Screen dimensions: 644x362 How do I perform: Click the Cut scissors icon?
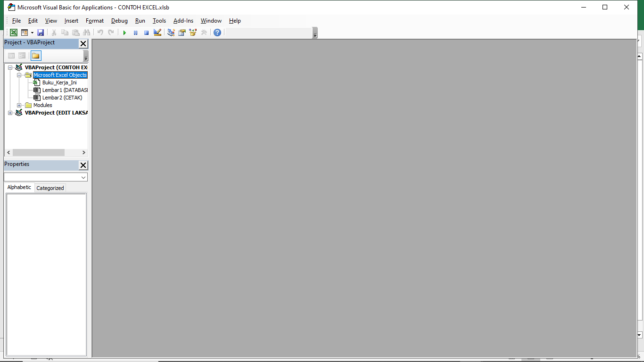coord(54,33)
